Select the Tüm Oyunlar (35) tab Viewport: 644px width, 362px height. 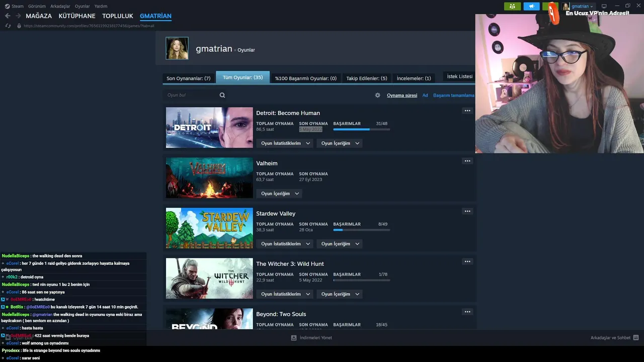point(243,77)
